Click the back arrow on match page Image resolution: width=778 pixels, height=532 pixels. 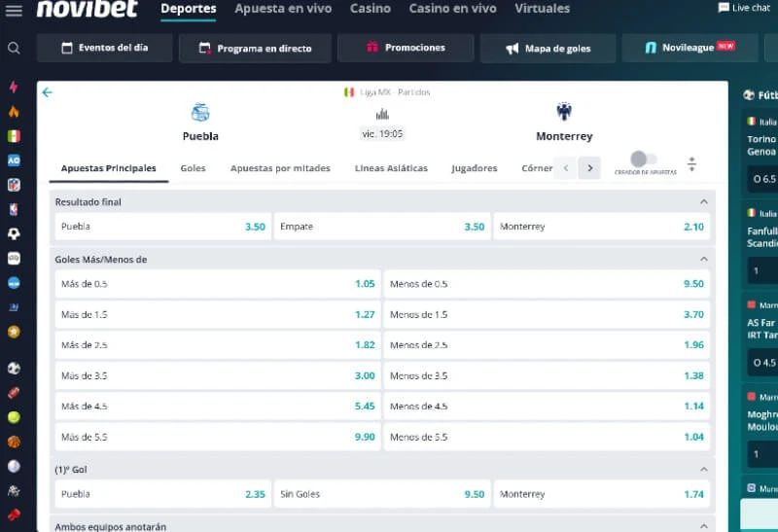tap(47, 92)
